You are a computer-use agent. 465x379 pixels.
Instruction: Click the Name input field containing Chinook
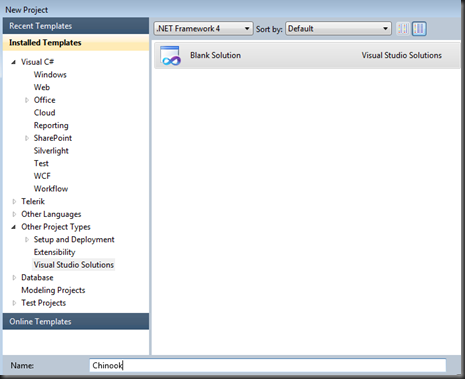click(x=268, y=365)
